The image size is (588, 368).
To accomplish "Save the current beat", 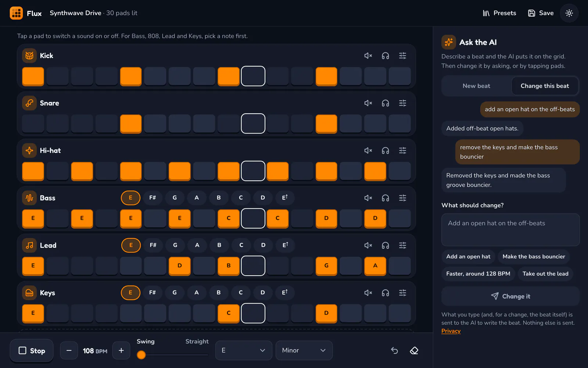I will coord(541,13).
